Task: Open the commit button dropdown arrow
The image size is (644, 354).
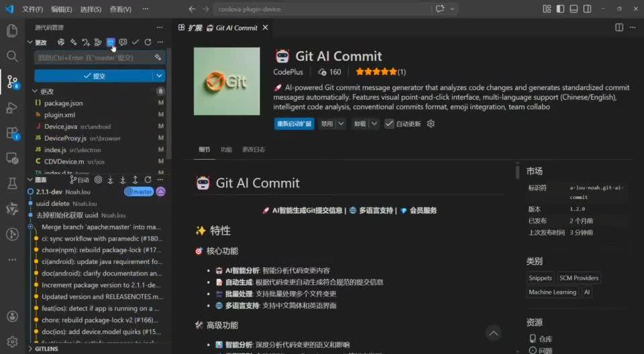Action: (160, 76)
